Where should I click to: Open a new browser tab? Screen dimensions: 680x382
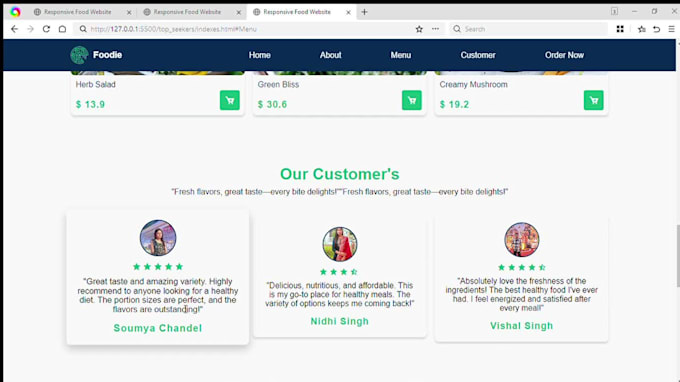coord(364,12)
